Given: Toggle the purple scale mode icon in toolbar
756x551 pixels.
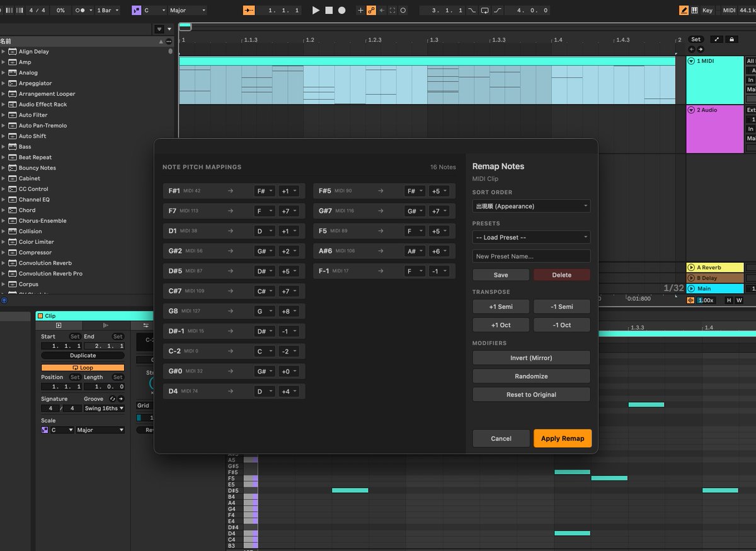Looking at the screenshot, I should 137,10.
